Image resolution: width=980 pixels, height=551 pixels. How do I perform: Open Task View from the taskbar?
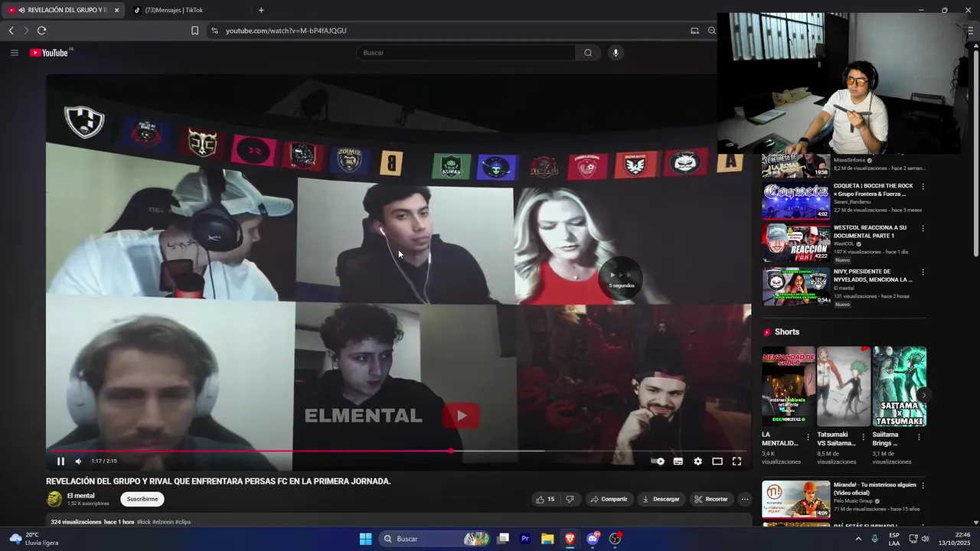click(x=503, y=539)
